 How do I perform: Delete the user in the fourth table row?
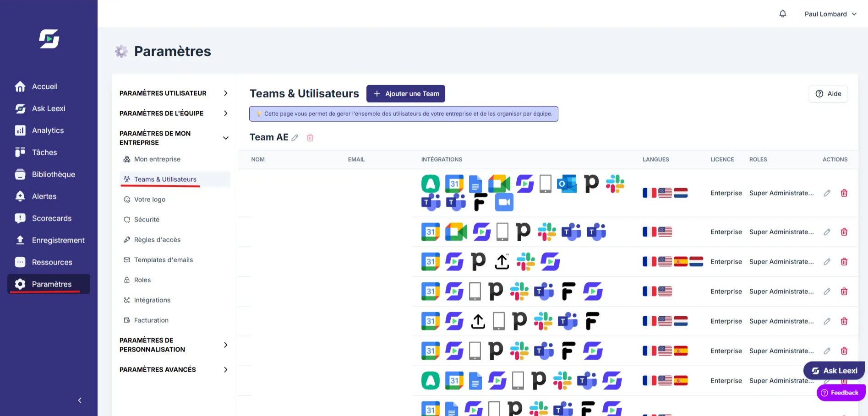[844, 292]
